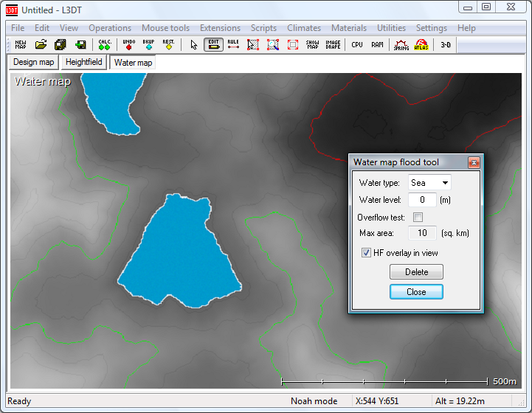Enable the Overflow test checkbox

point(418,218)
